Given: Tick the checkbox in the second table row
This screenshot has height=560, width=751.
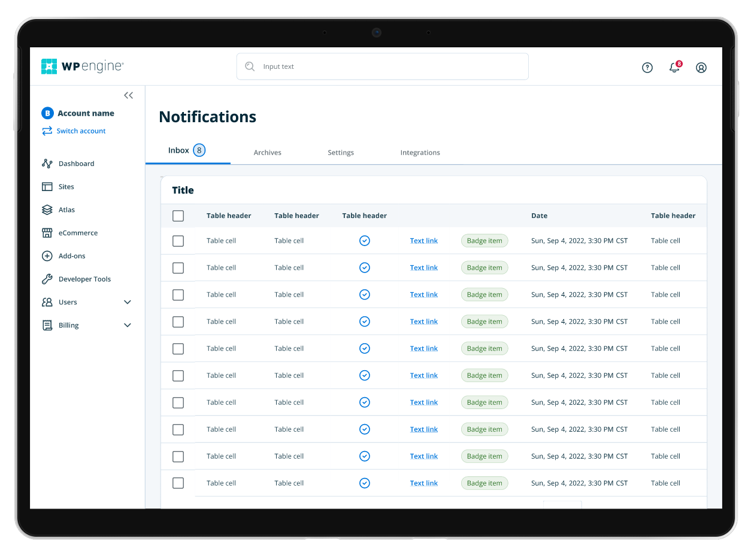Looking at the screenshot, I should (x=178, y=268).
